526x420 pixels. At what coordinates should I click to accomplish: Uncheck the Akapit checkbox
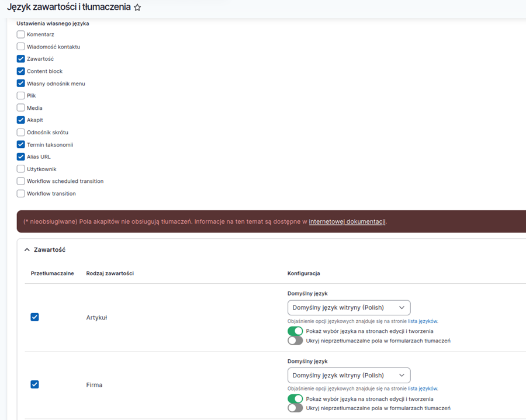pos(21,120)
